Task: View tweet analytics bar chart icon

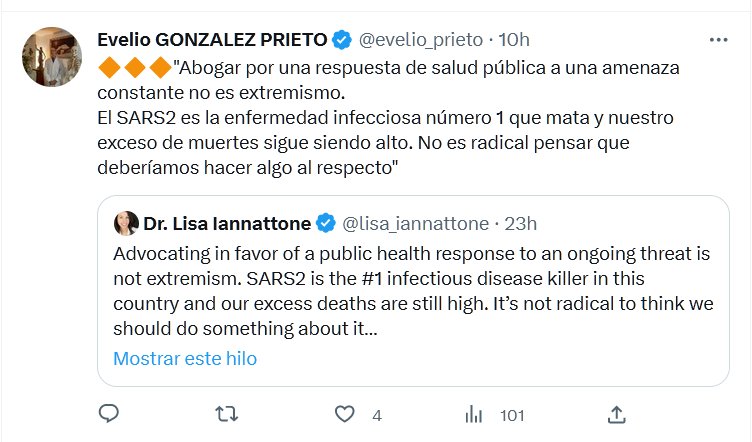Action: [x=477, y=413]
